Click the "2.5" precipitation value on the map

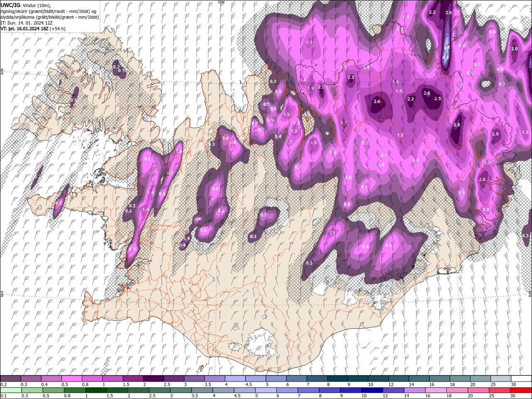438,99
